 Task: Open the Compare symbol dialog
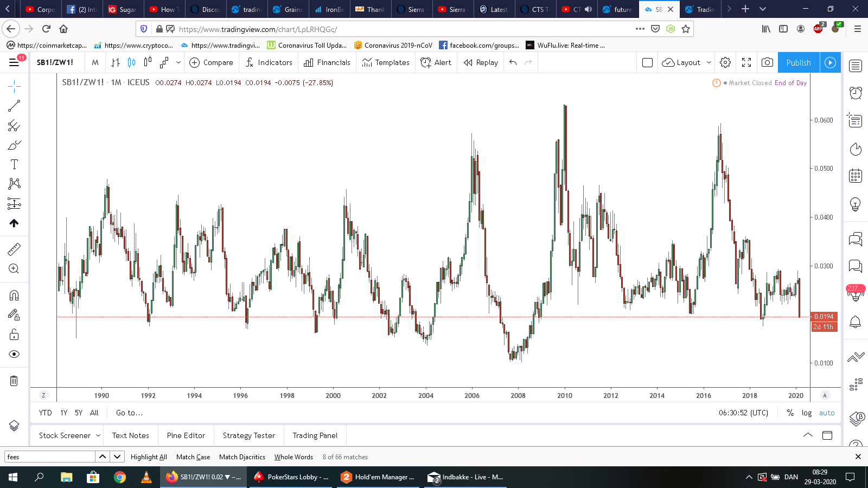tap(211, 63)
